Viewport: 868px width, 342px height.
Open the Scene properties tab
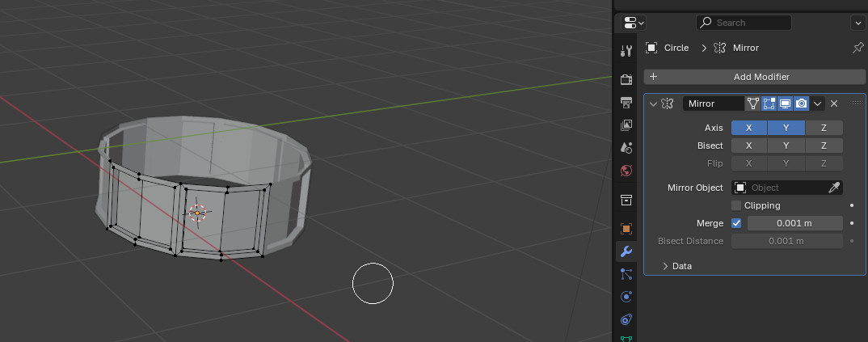click(626, 148)
